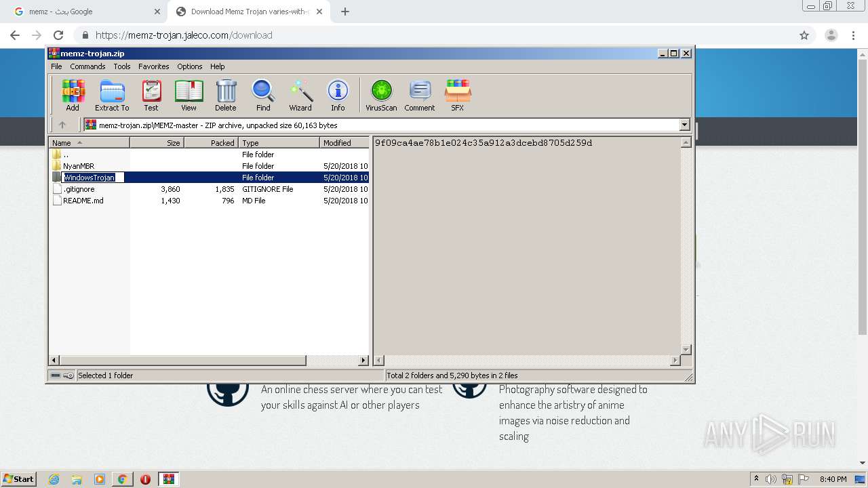This screenshot has height=488, width=868.
Task: Open the Tools menu
Action: coord(122,66)
